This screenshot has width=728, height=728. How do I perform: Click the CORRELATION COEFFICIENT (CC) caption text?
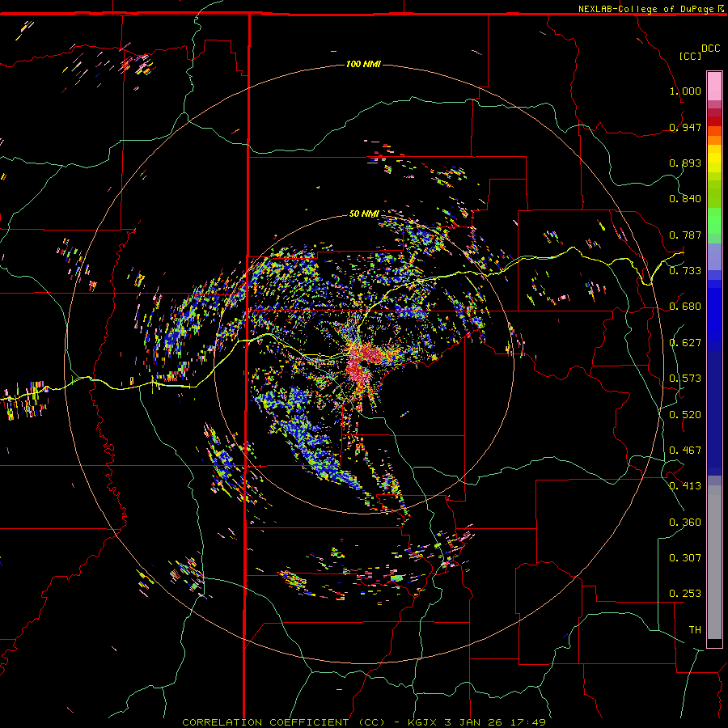click(284, 722)
